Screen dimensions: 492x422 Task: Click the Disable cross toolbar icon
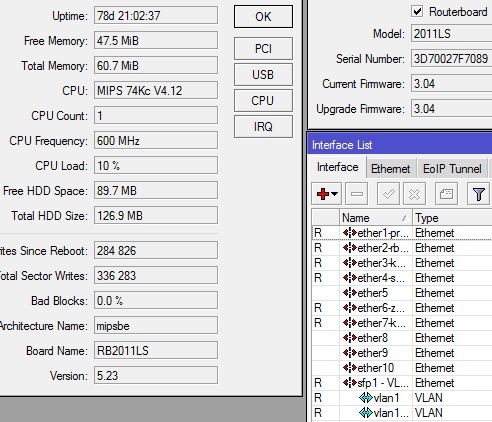coord(414,194)
